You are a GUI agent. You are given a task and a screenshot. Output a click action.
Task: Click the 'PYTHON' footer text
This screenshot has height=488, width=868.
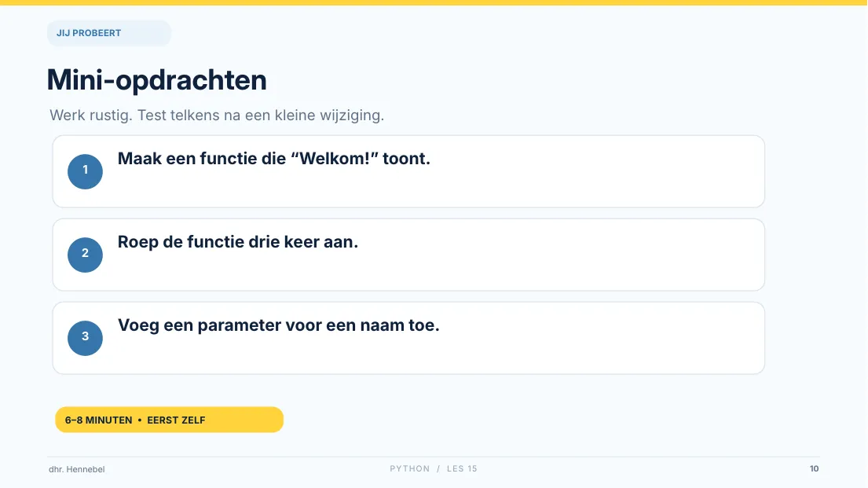(x=409, y=468)
